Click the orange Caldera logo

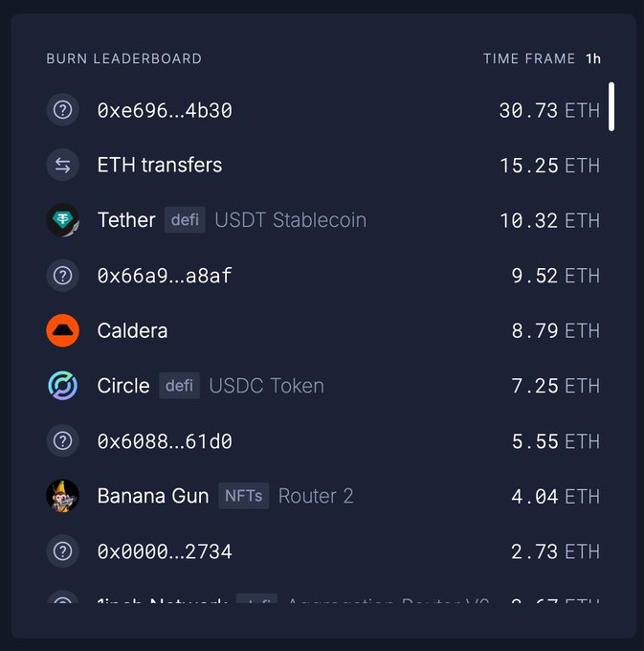pos(62,330)
